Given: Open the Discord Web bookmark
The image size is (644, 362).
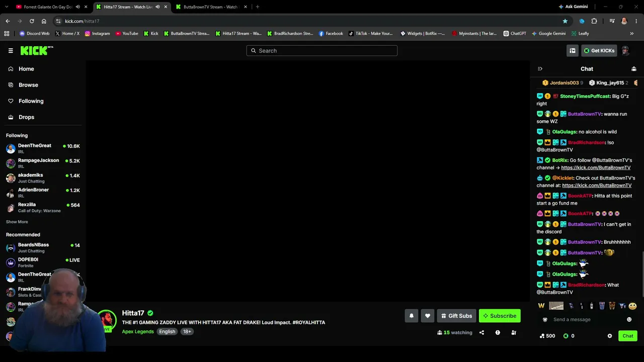Looking at the screenshot, I should tap(34, 34).
